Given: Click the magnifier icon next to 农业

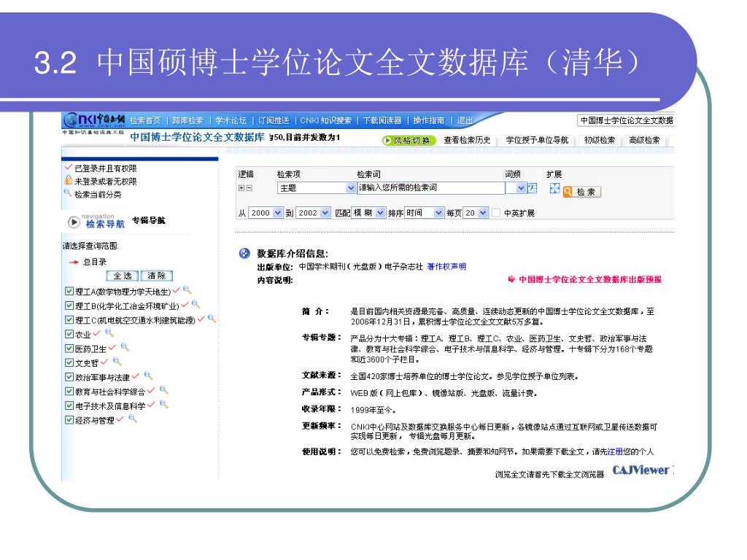Looking at the screenshot, I should click(x=109, y=332).
